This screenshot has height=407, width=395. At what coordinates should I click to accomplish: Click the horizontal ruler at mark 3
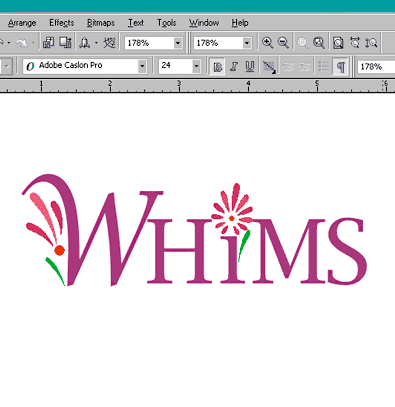[x=179, y=86]
